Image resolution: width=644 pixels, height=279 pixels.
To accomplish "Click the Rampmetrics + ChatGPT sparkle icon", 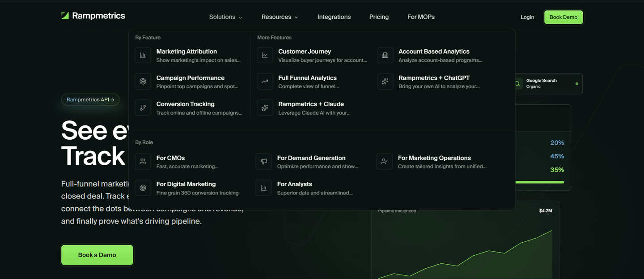I will [385, 82].
